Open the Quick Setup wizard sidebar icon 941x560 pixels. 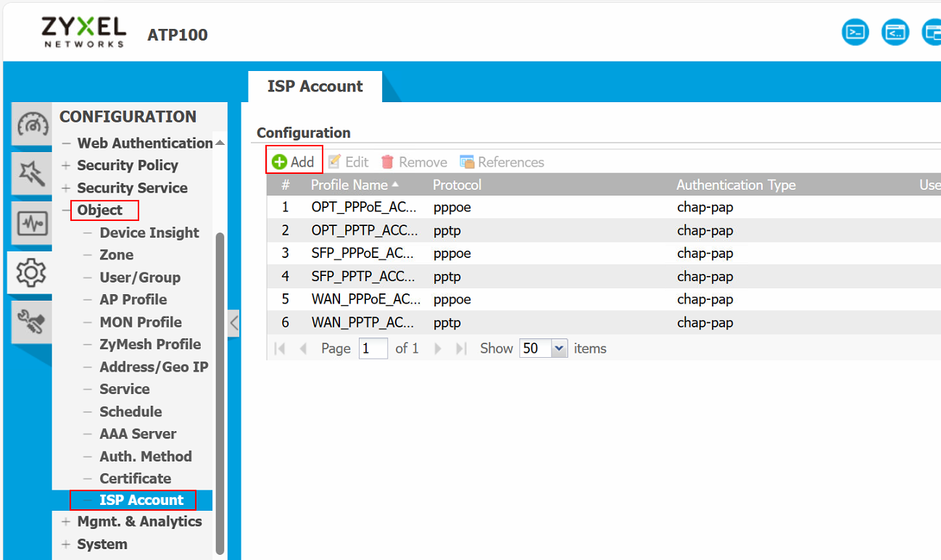pos(33,173)
